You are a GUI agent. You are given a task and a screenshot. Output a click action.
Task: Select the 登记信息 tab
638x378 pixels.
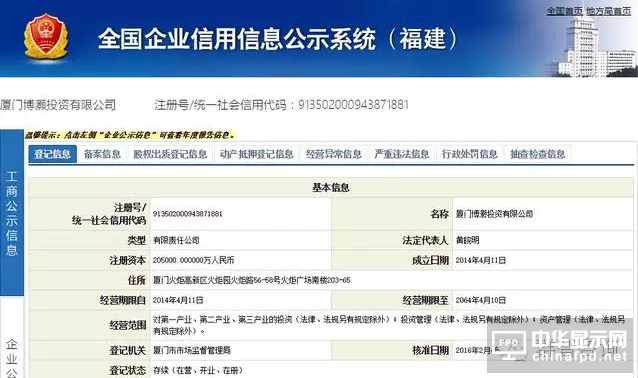[52, 154]
